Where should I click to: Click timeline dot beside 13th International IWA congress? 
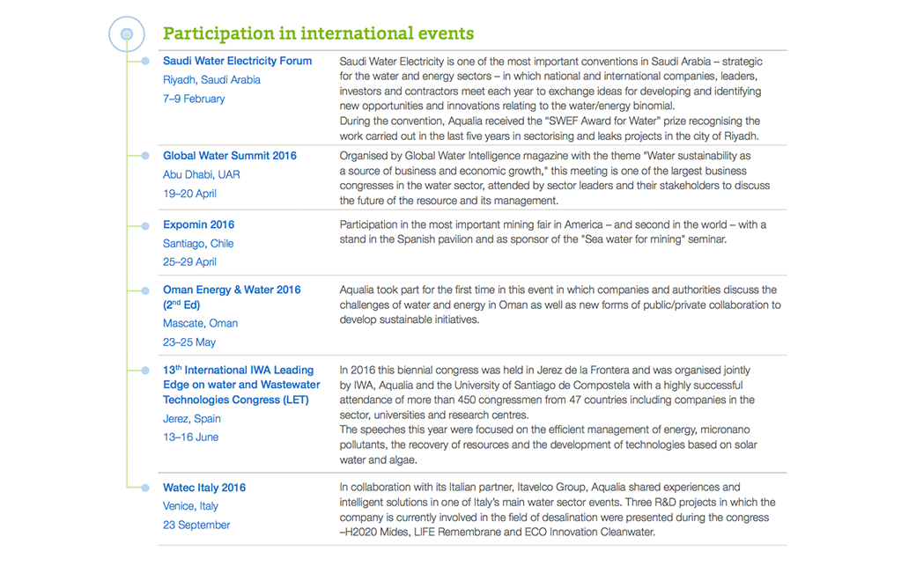point(145,371)
